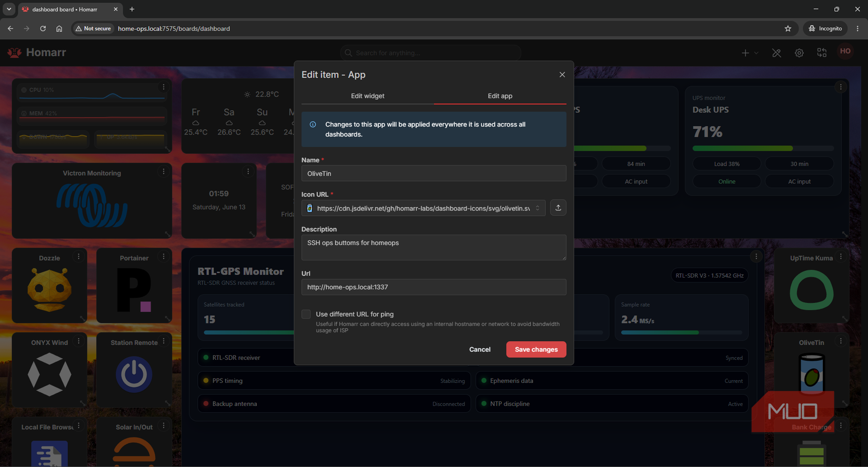This screenshot has height=467, width=868.
Task: Toggle board edit mode pencil icon
Action: (776, 53)
